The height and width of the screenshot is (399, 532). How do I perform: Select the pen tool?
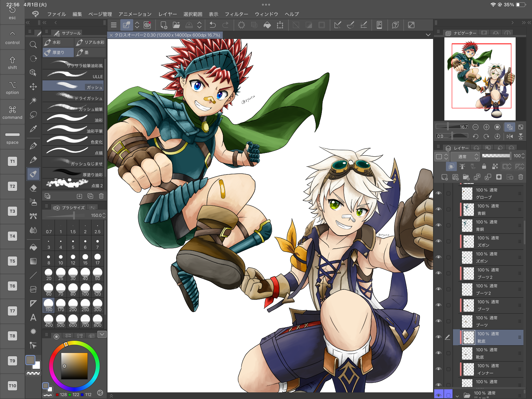(x=33, y=146)
